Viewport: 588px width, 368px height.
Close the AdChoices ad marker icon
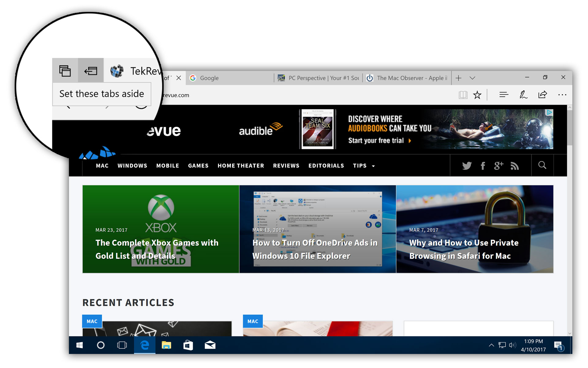550,112
